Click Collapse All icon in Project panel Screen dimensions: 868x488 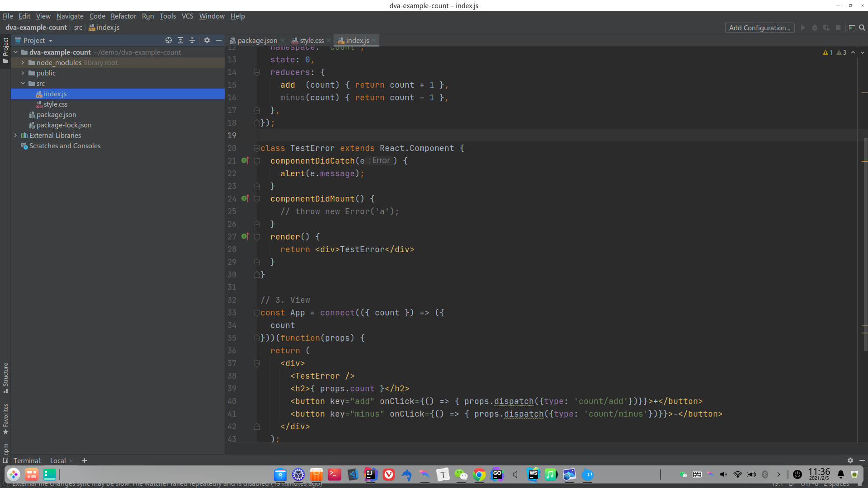tap(192, 40)
